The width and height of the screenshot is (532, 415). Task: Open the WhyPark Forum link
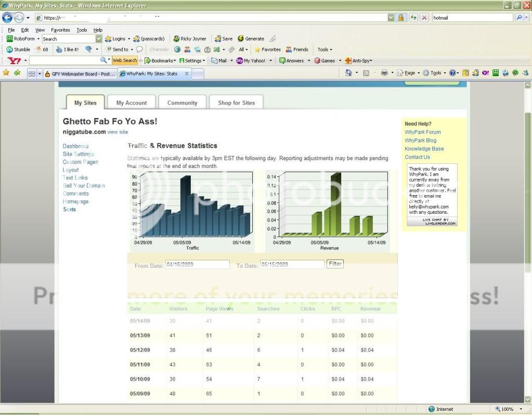point(423,132)
